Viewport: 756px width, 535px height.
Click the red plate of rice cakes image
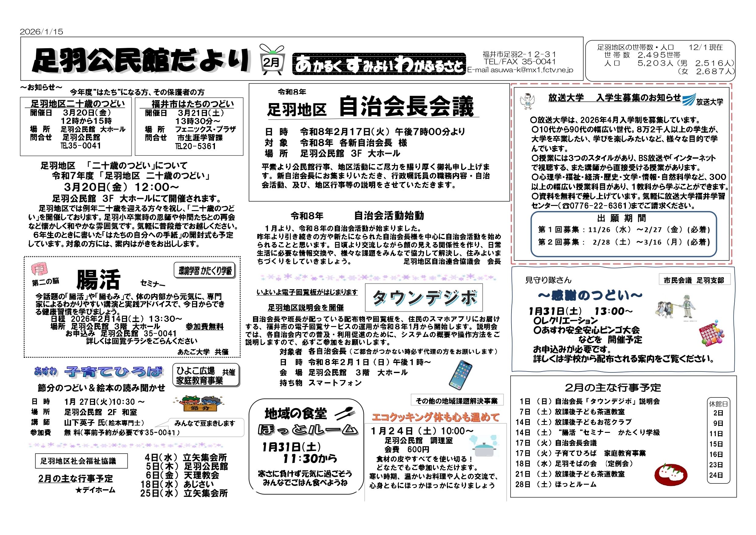tap(671, 475)
